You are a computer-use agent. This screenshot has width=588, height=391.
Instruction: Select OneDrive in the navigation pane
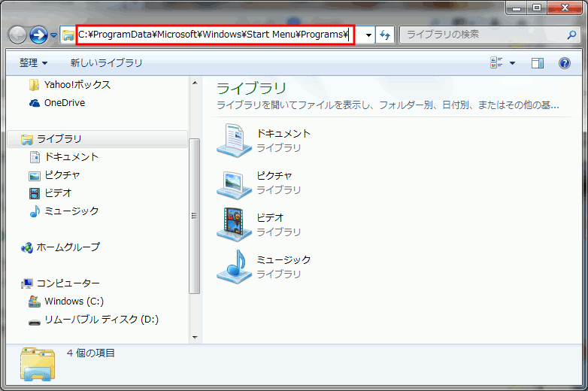point(64,103)
